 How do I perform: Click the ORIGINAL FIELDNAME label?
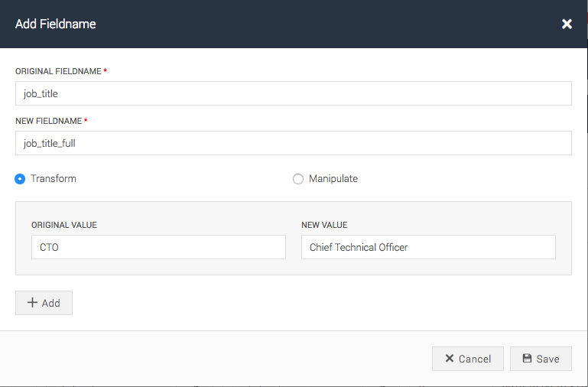click(58, 71)
